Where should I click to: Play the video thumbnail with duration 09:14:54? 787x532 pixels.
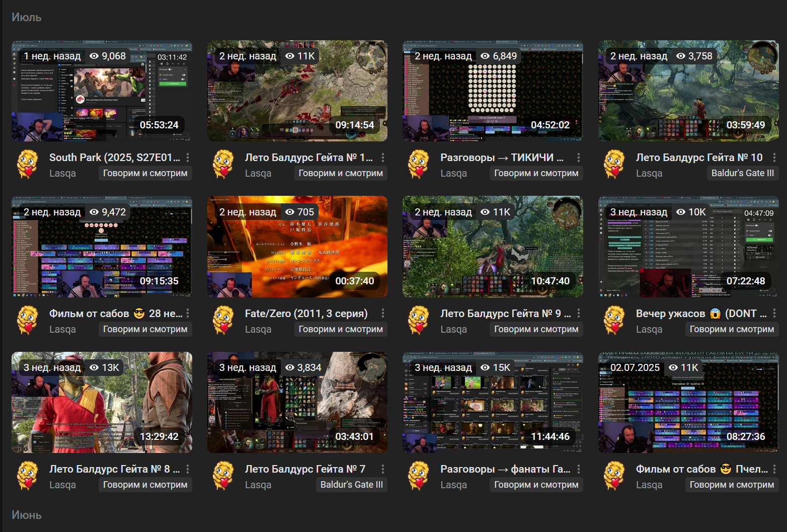click(x=297, y=91)
